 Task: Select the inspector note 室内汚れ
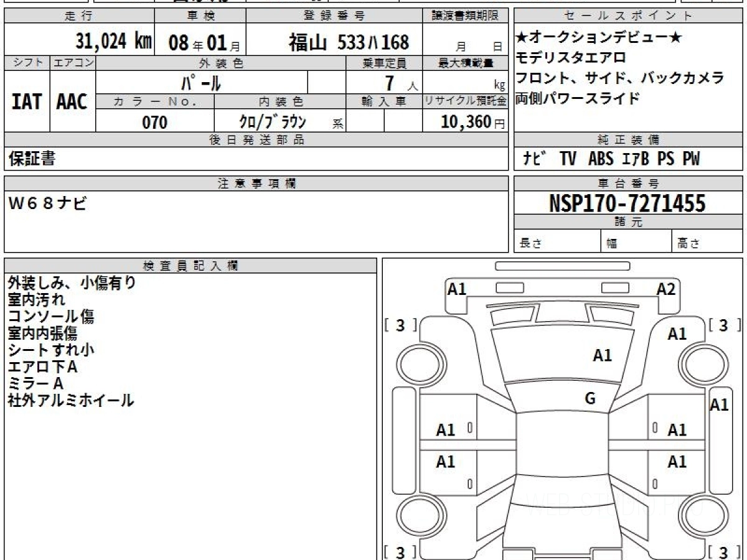[x=36, y=300]
